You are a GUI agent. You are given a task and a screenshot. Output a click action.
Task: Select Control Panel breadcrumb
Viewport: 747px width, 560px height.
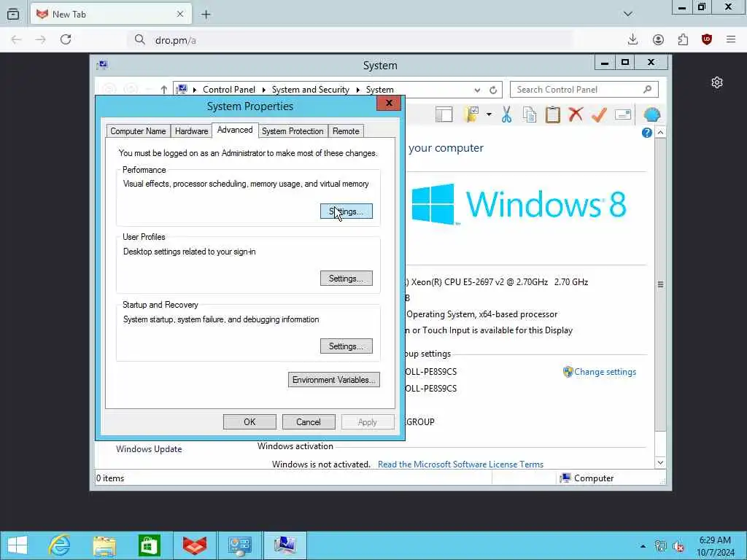(228, 90)
